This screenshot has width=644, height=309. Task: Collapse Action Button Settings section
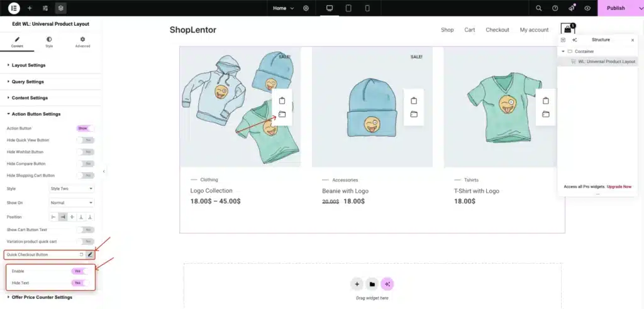[x=50, y=114]
